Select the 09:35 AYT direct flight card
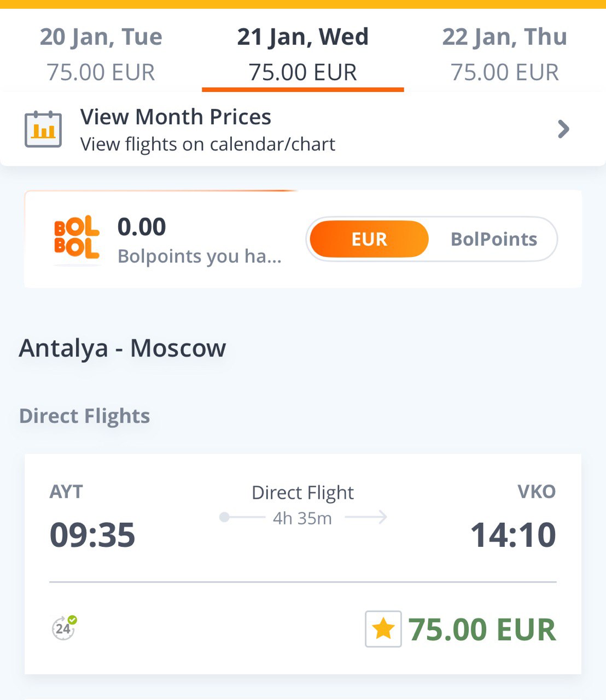The image size is (606, 700). 303,564
